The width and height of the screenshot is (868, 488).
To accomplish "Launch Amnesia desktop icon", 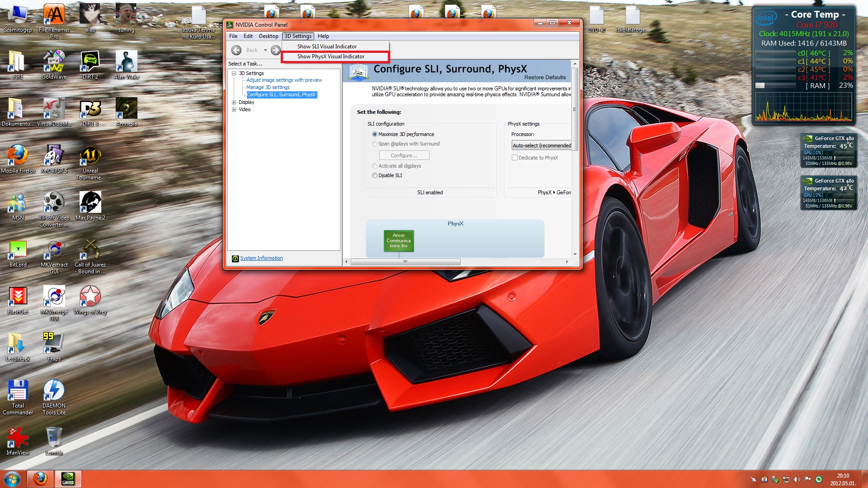I will 127,112.
